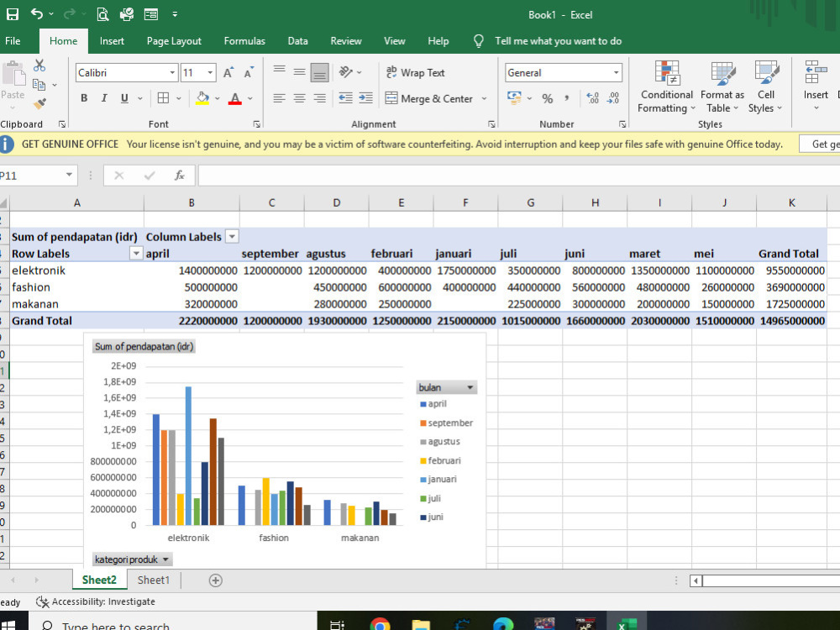Open Chrome from the taskbar
840x630 pixels.
pos(380,624)
